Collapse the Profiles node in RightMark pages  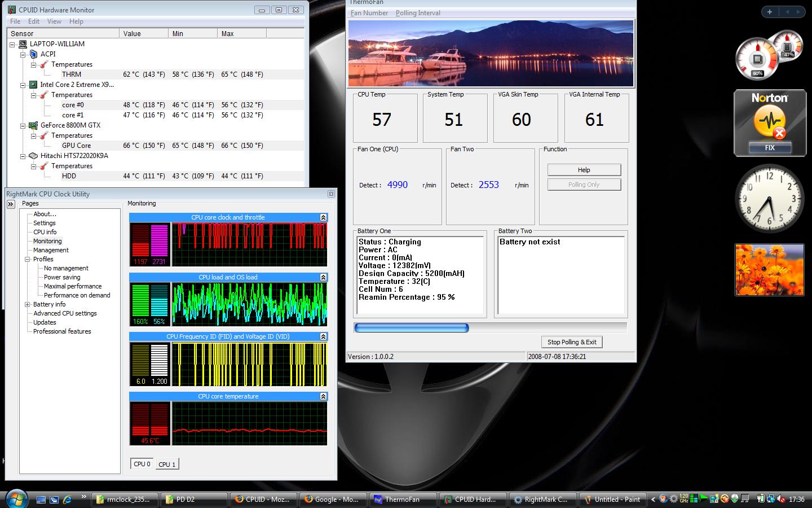point(27,259)
